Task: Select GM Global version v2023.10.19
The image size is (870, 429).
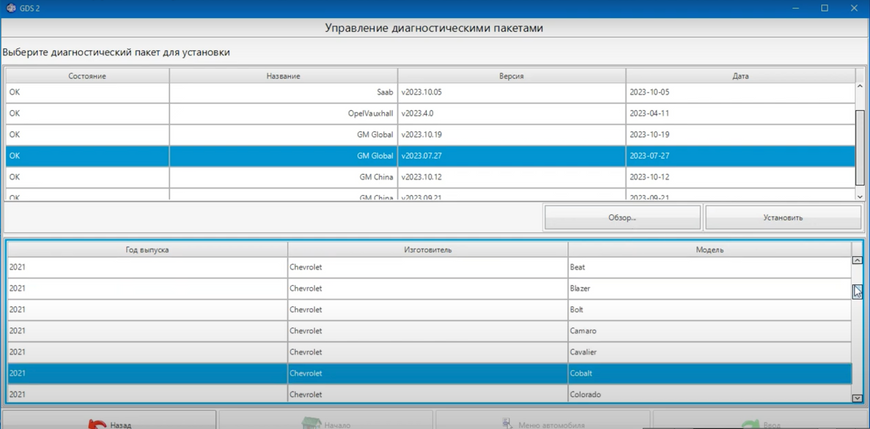Action: pyautogui.click(x=511, y=134)
